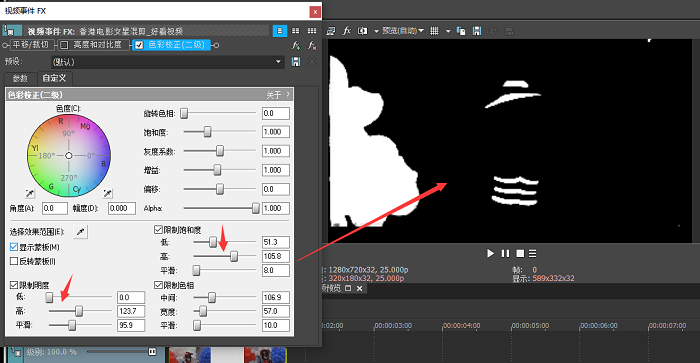This screenshot has height=363, width=700.
Task: Click the save preset floppy icon
Action: tap(296, 62)
